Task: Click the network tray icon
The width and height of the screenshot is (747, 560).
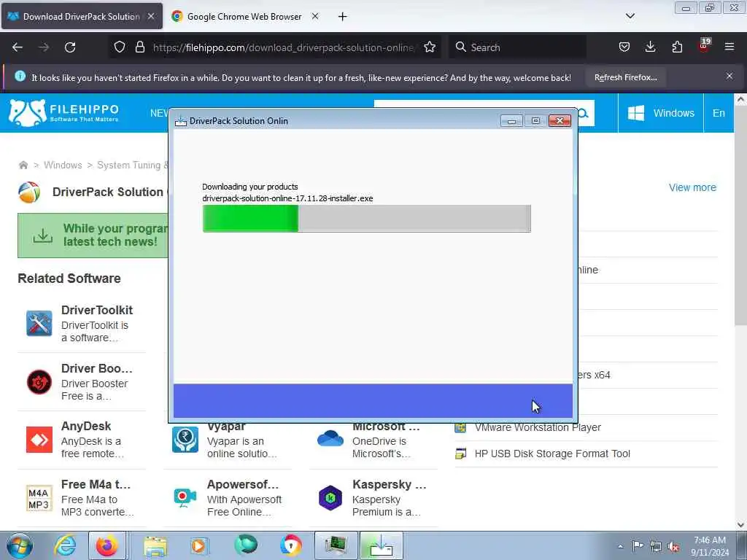Action: pyautogui.click(x=656, y=546)
